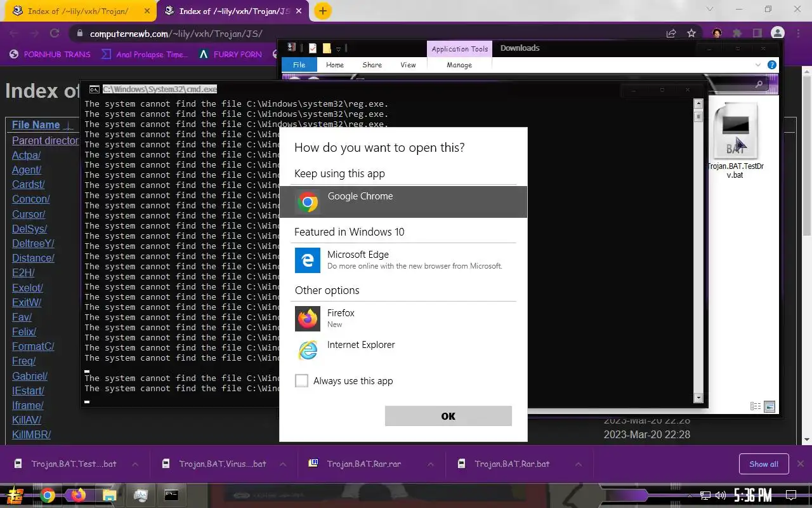Select Internet Explorer from Other options

[x=403, y=349]
